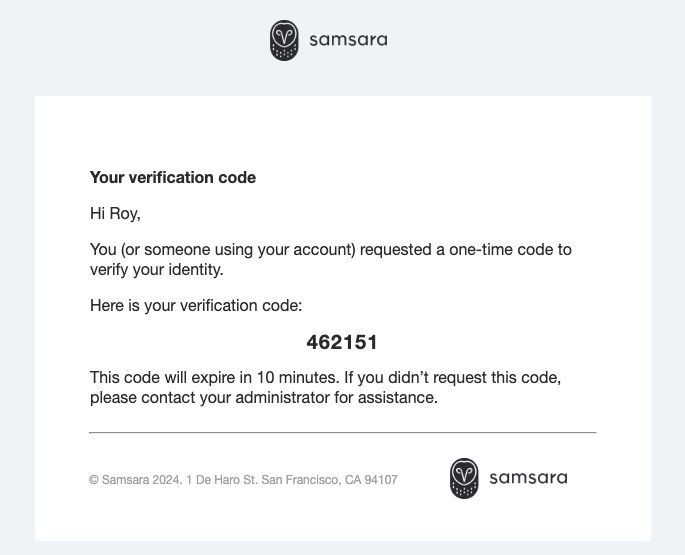
Task: Click the Samsara owl logo in the header
Action: 284,40
